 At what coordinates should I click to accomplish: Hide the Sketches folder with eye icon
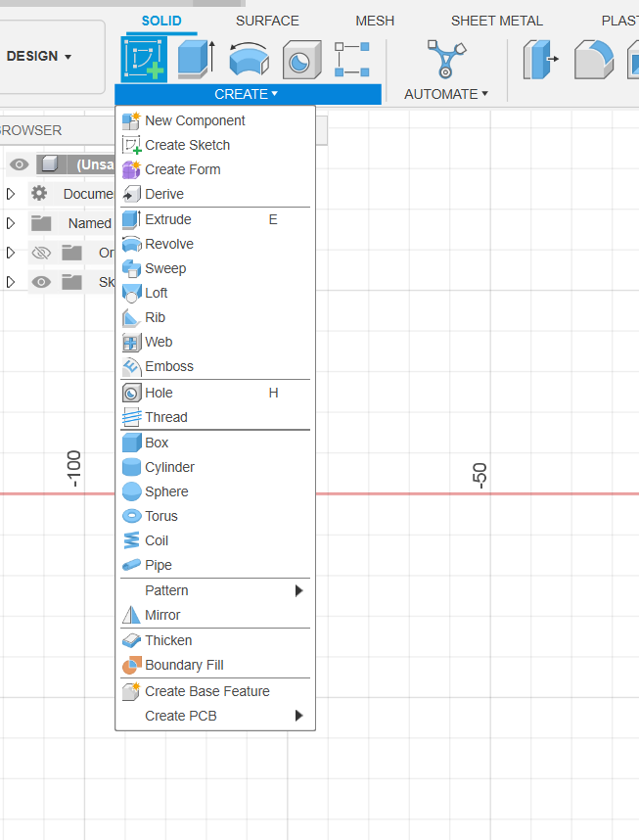[x=41, y=282]
